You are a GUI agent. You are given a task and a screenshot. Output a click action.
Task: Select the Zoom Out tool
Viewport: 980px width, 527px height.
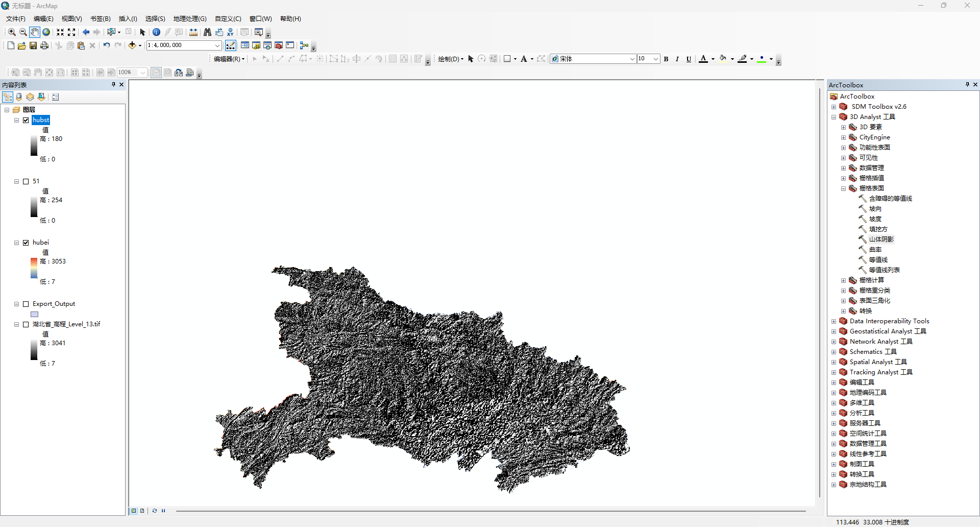click(x=23, y=32)
